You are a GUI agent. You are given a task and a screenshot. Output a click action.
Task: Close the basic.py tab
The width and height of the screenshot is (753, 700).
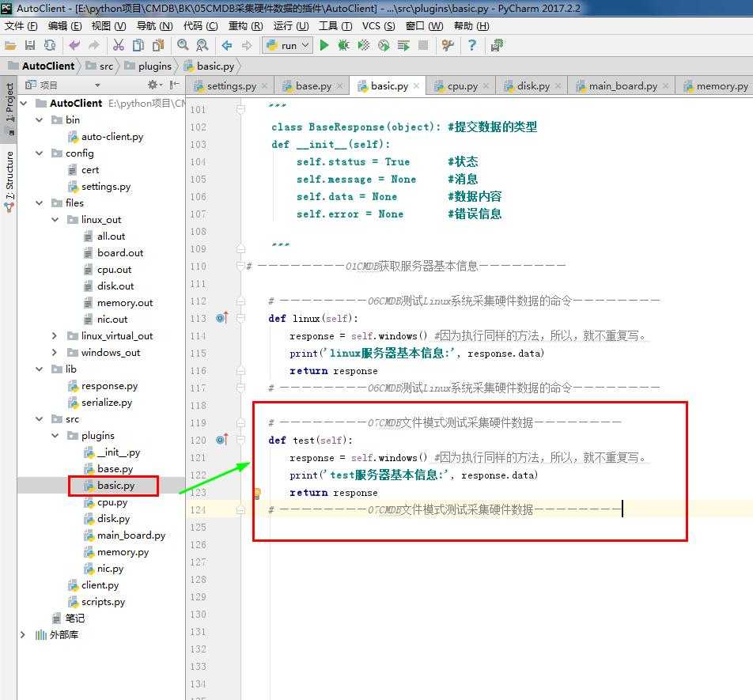tap(416, 86)
